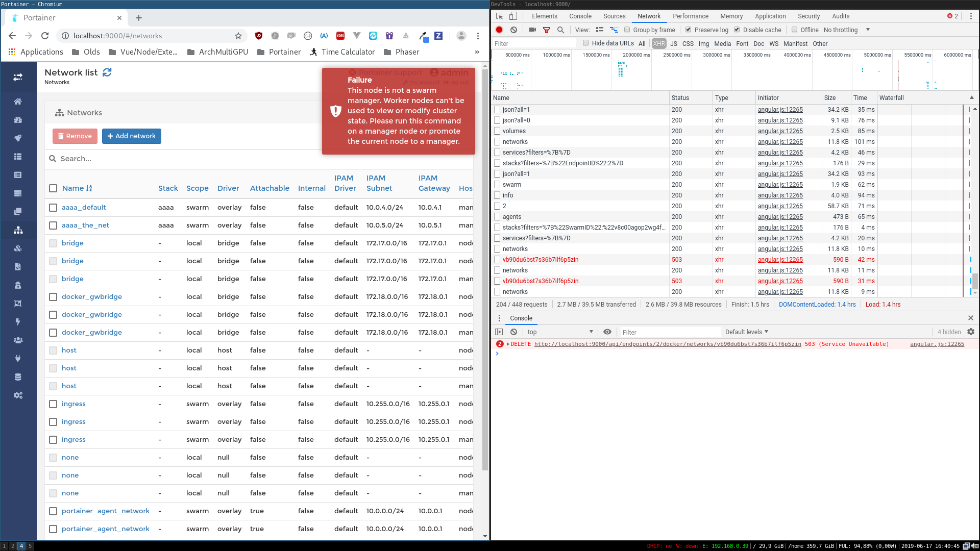The image size is (980, 551).
Task: Click the Remove button
Action: (75, 136)
